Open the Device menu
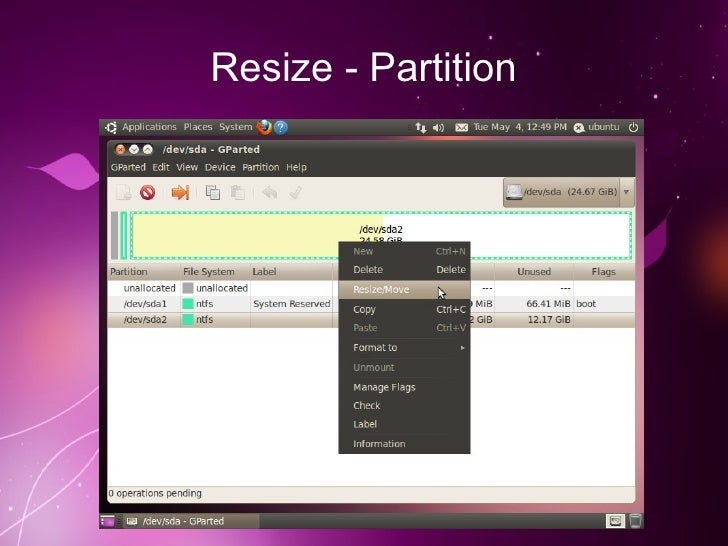 (220, 167)
